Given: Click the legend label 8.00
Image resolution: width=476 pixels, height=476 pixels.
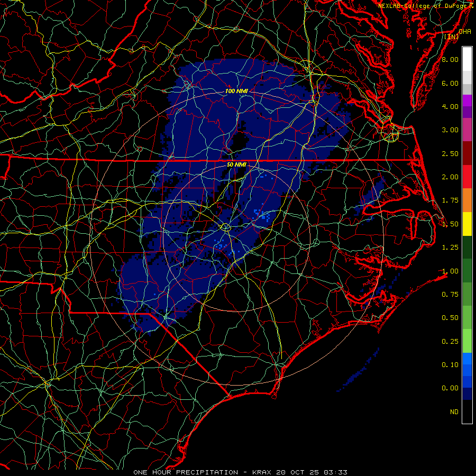Looking at the screenshot, I should [x=450, y=59].
